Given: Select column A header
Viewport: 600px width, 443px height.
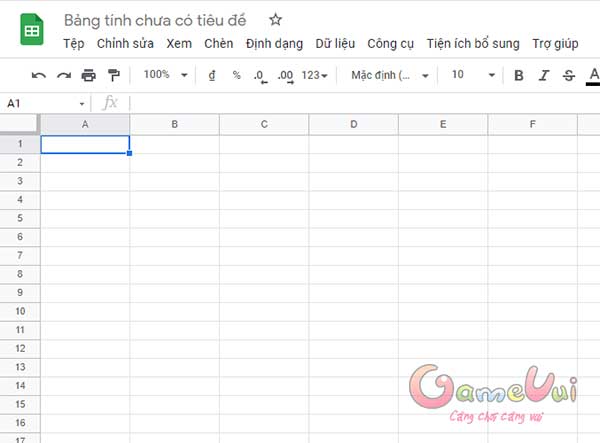Looking at the screenshot, I should point(85,124).
